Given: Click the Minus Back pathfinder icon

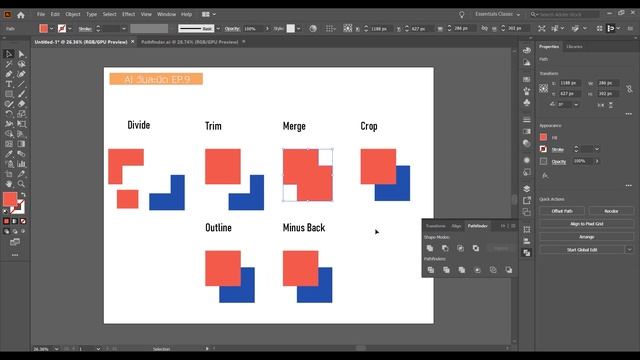Looking at the screenshot, I should tap(509, 270).
